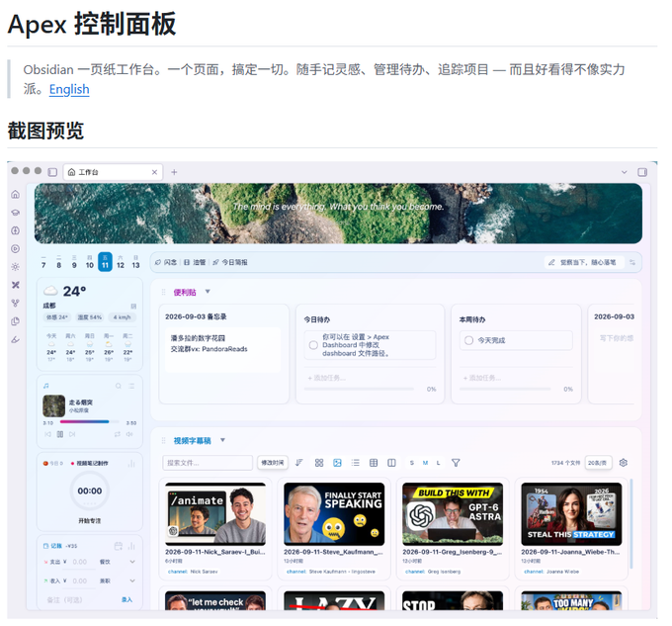The height and width of the screenshot is (626, 672).
Task: Click the 本周待办 progress bar
Action: (x=505, y=389)
